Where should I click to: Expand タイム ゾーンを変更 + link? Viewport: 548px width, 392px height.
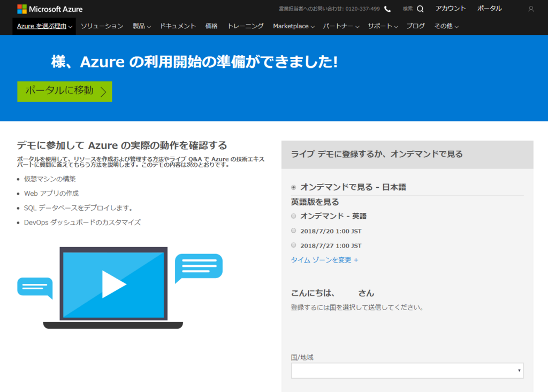[x=324, y=260]
